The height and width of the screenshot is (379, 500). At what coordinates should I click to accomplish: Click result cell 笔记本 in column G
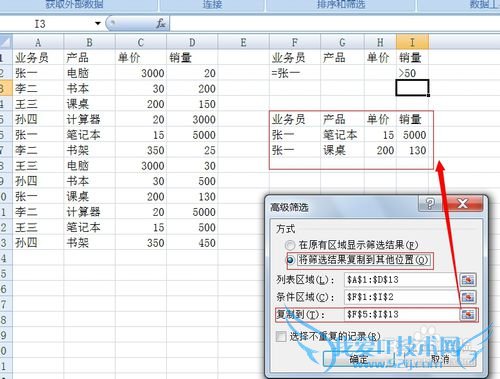coord(342,135)
